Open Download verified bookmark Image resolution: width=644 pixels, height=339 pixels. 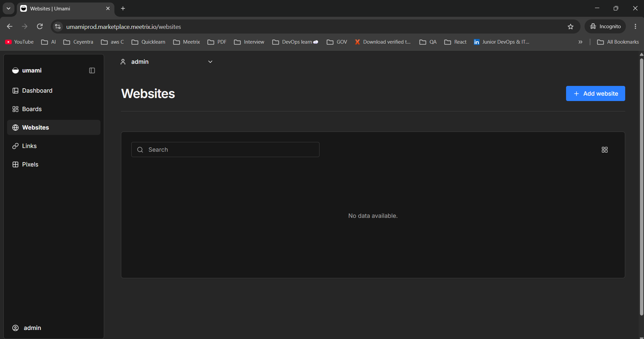pyautogui.click(x=383, y=42)
